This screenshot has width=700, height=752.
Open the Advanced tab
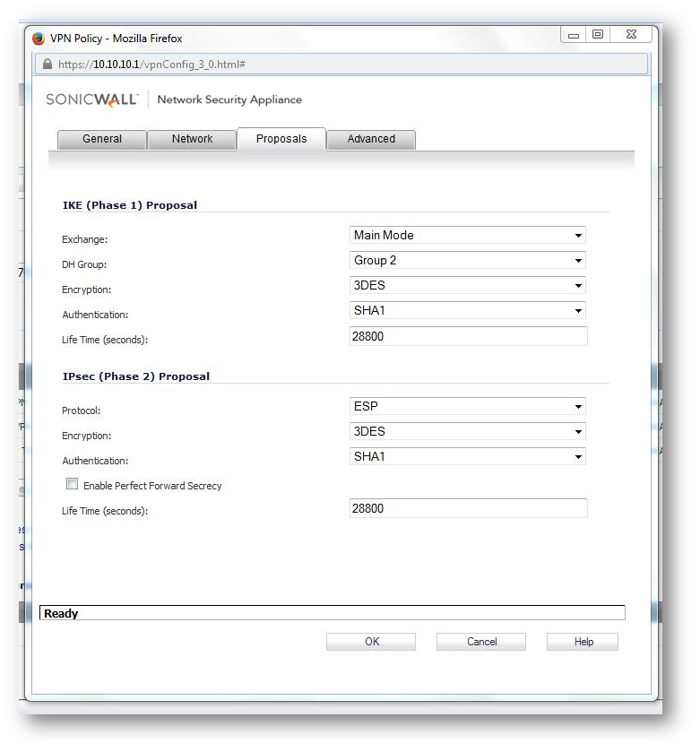(x=371, y=139)
